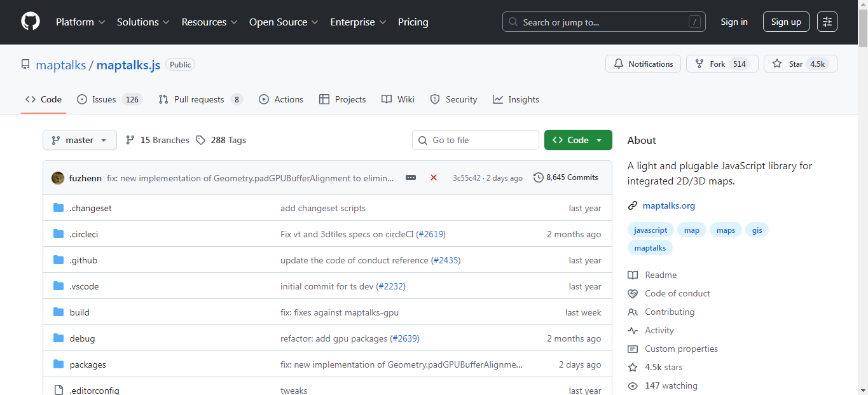Expand commit message ellipsis button
The width and height of the screenshot is (868, 395).
(x=411, y=177)
